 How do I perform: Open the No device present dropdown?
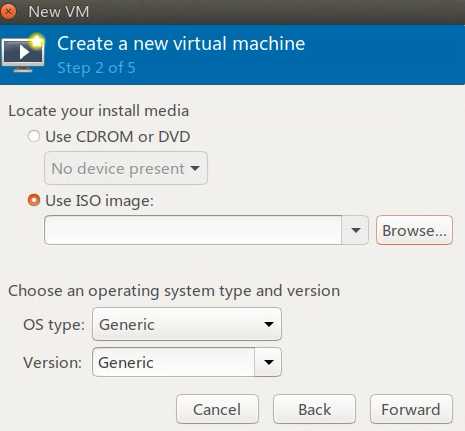click(126, 168)
